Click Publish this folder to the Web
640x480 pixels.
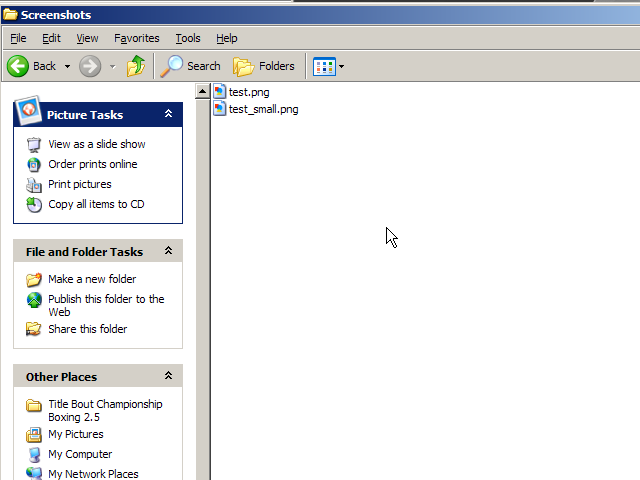[x=106, y=305]
